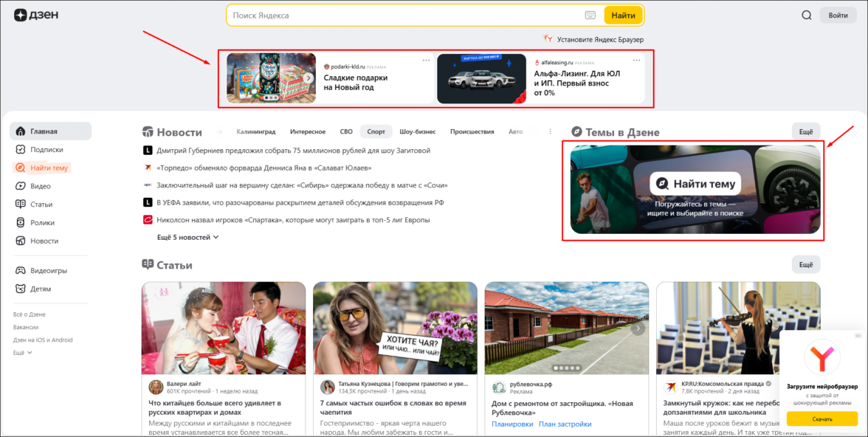The width and height of the screenshot is (868, 437).
Task: Switch to the "Спорт" news tab
Action: coord(376,132)
